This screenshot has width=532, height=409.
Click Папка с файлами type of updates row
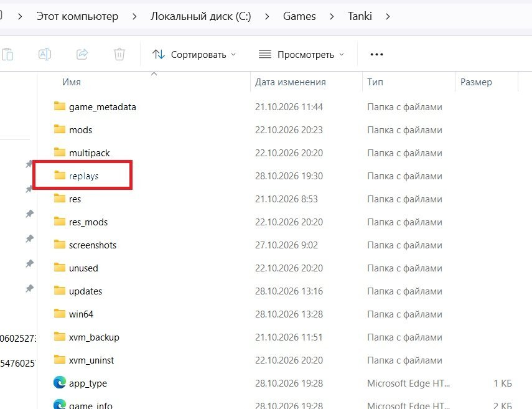click(x=404, y=291)
